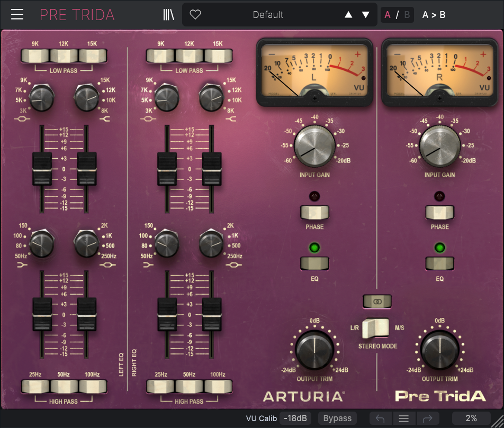Image resolution: width=504 pixels, height=428 pixels.
Task: Open the edit history list icon
Action: 404,418
